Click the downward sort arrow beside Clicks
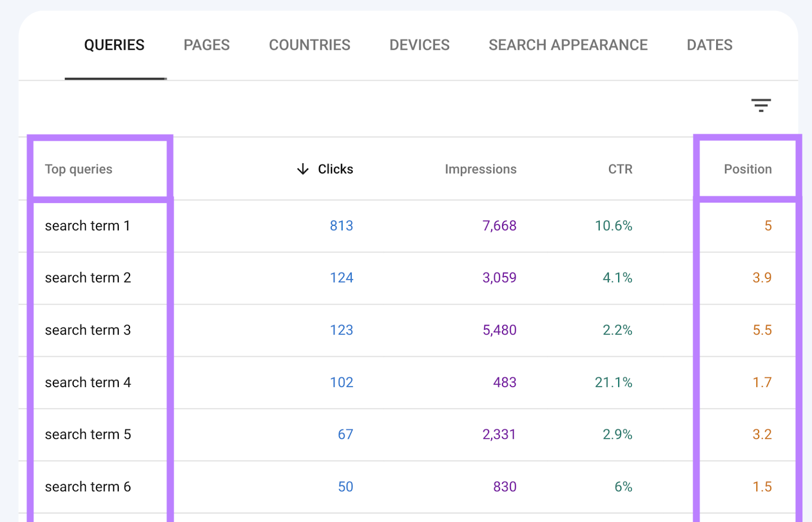812x522 pixels. [x=302, y=169]
